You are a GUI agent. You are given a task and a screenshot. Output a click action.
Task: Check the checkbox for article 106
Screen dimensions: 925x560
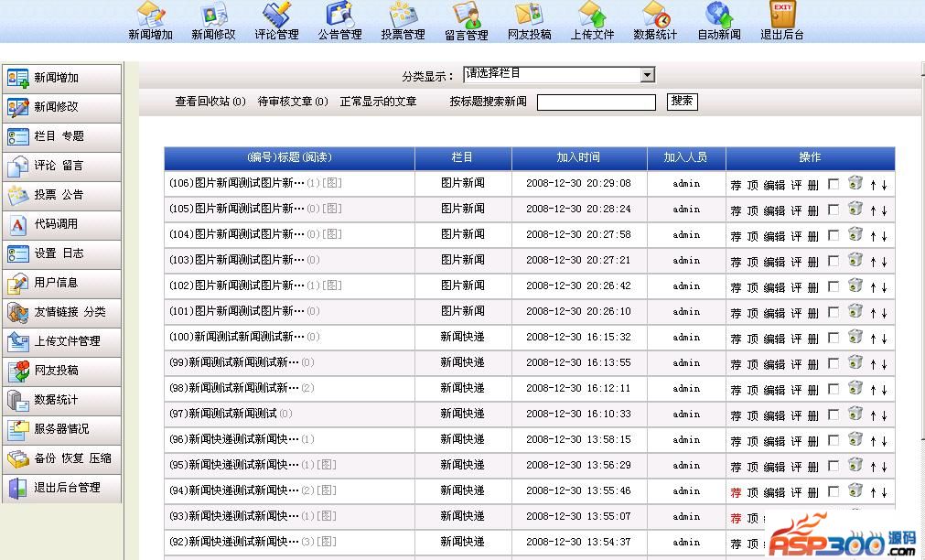[833, 184]
